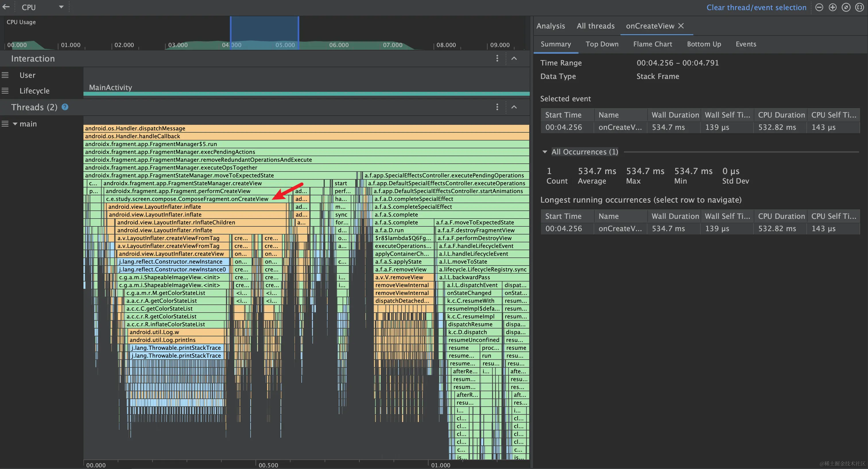Select the ComposeFragment.onCreateView frame in the main thread trace
This screenshot has width=868, height=469.
coord(187,199)
